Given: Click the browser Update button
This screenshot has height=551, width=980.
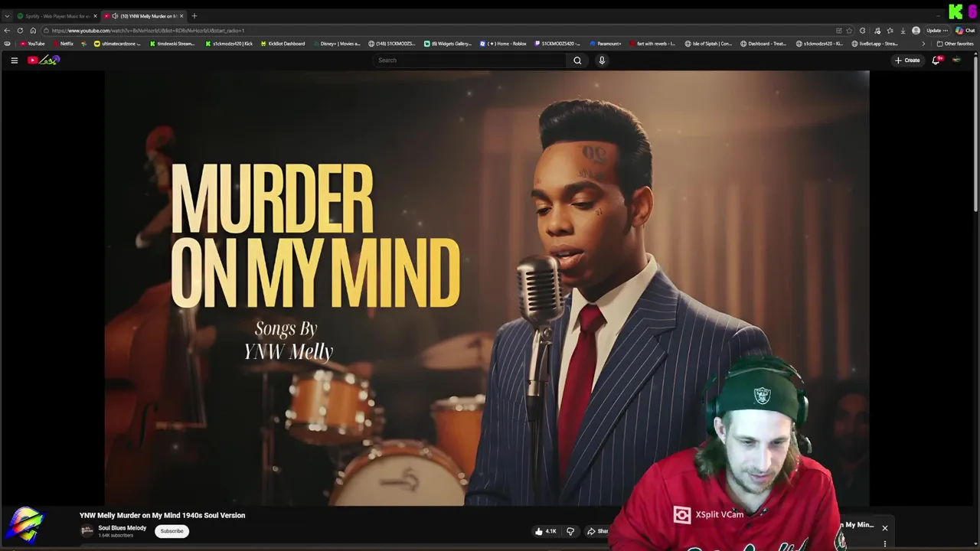Looking at the screenshot, I should click(x=937, y=31).
